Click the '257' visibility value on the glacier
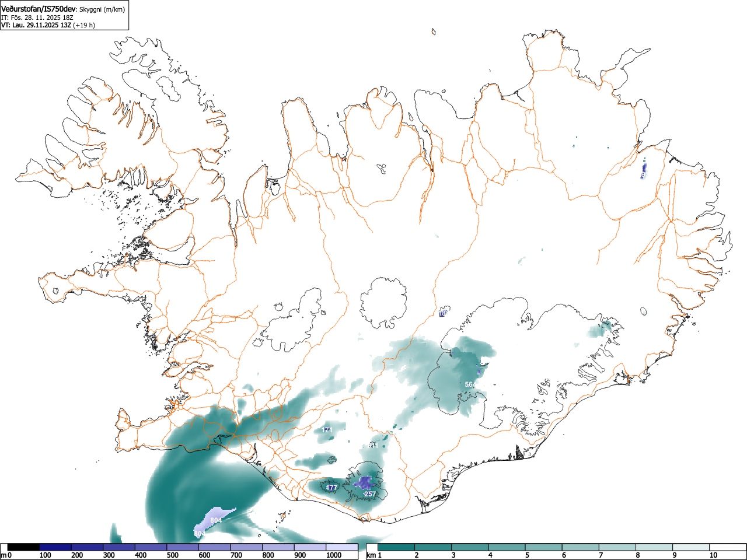 370,494
